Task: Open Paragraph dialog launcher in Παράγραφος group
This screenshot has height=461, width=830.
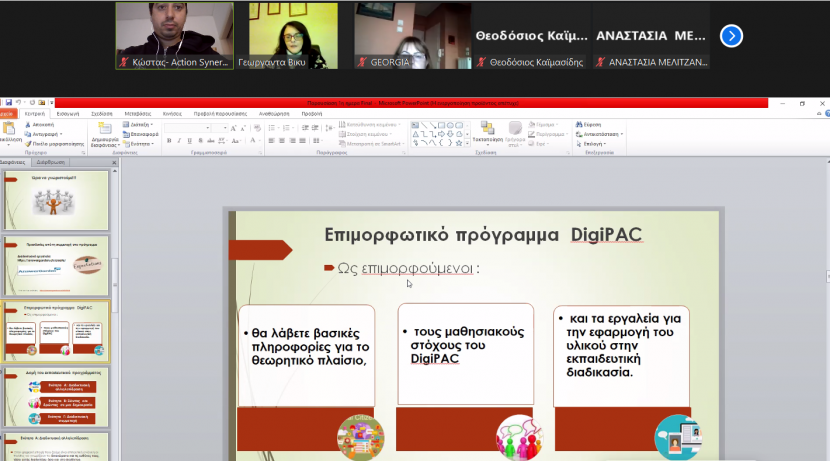Action: pyautogui.click(x=403, y=153)
